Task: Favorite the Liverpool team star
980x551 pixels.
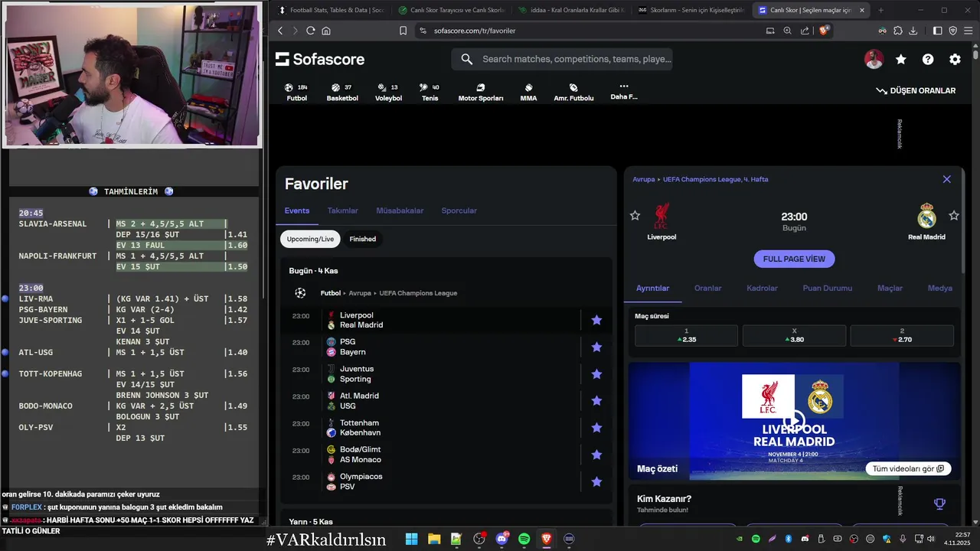Action: (635, 216)
